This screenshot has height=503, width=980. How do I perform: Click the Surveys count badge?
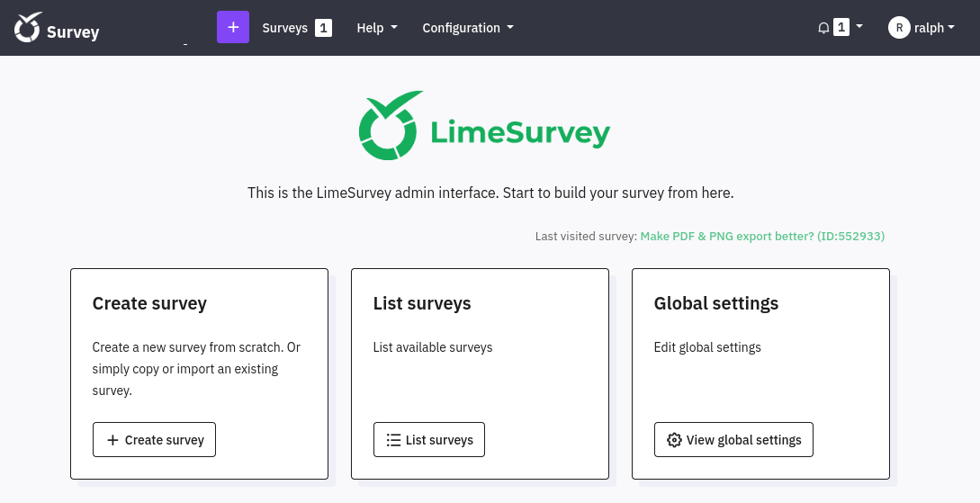point(323,28)
